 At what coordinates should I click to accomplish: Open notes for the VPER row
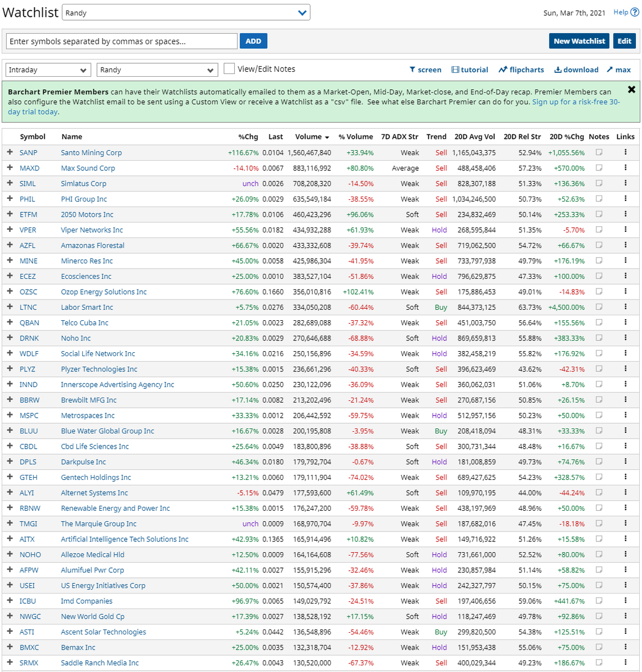point(599,230)
